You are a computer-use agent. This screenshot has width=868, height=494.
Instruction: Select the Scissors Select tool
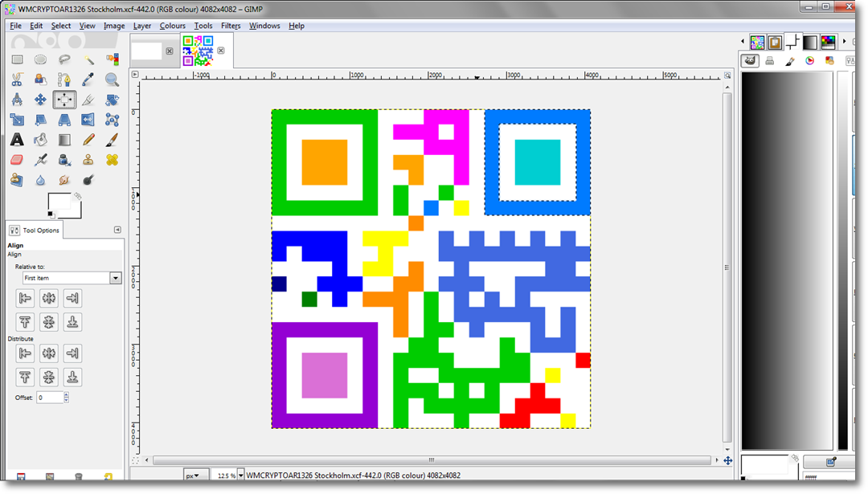[17, 80]
